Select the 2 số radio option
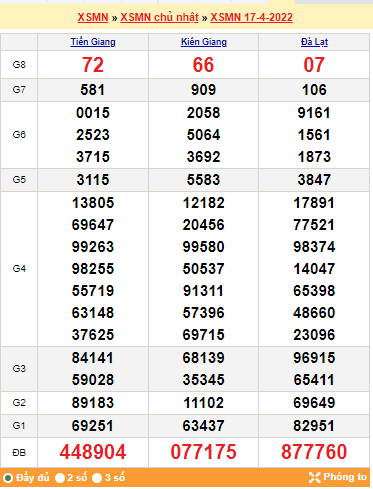The height and width of the screenshot is (489, 373). coord(60,478)
